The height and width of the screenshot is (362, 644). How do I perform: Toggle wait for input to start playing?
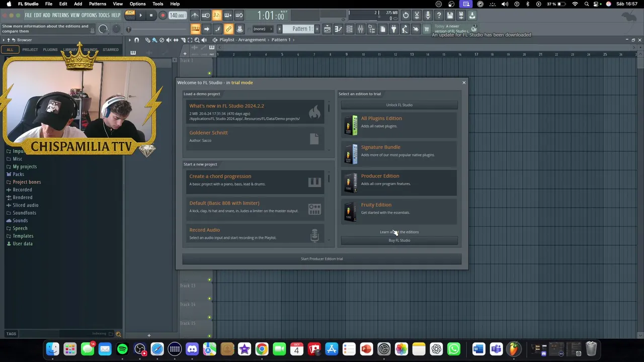[x=206, y=15]
